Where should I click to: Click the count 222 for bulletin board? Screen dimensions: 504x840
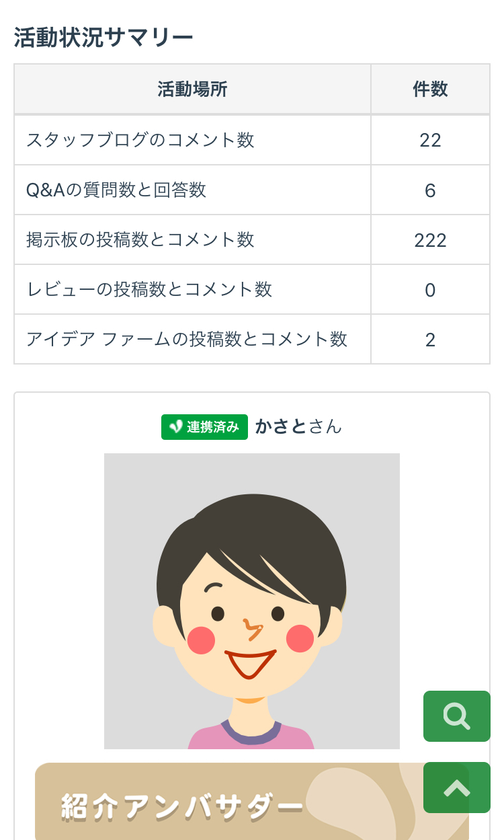click(x=430, y=240)
